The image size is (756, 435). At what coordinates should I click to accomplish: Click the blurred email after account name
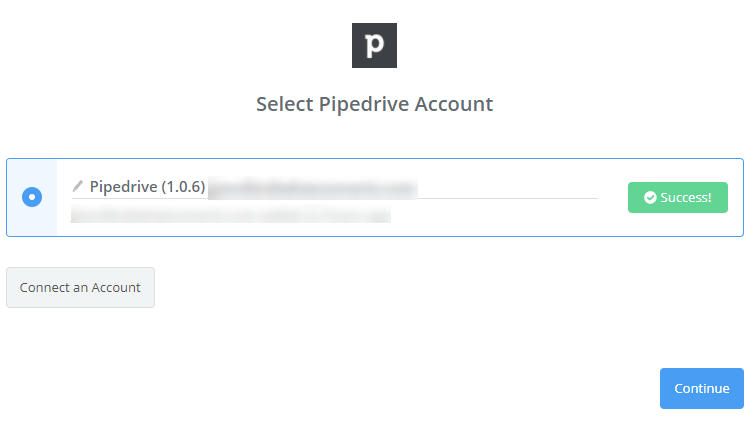(313, 188)
